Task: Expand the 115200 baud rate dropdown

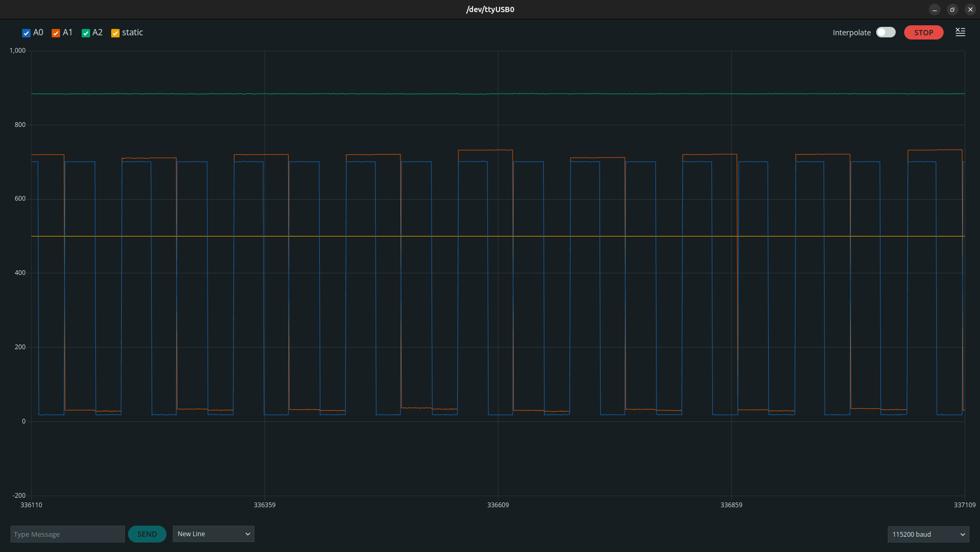Action: (x=928, y=534)
